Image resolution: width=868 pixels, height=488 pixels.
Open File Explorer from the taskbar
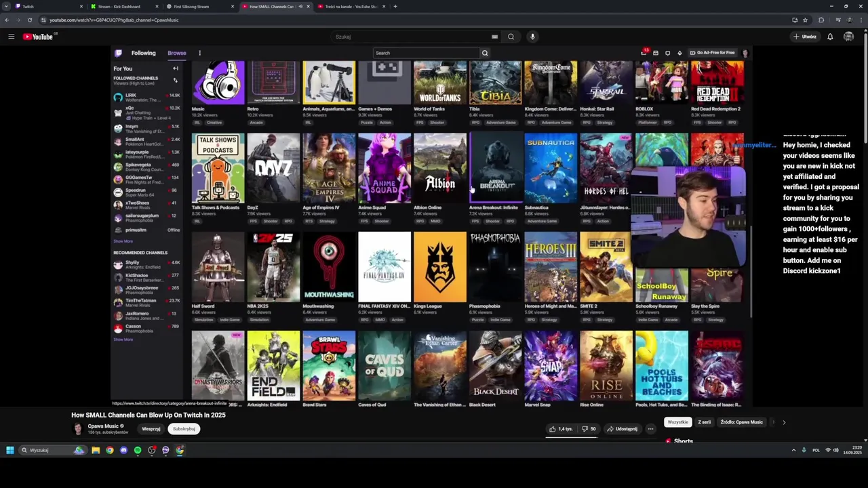click(x=96, y=450)
